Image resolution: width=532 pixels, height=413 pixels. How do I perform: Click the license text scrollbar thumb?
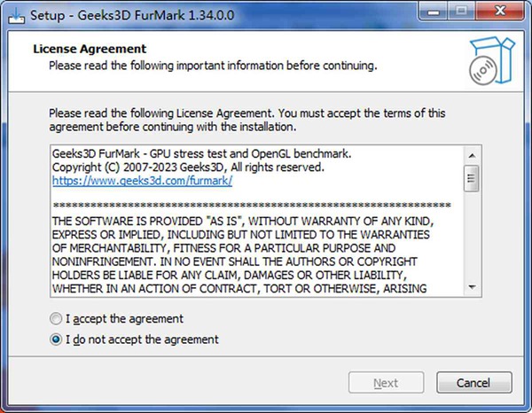[472, 177]
